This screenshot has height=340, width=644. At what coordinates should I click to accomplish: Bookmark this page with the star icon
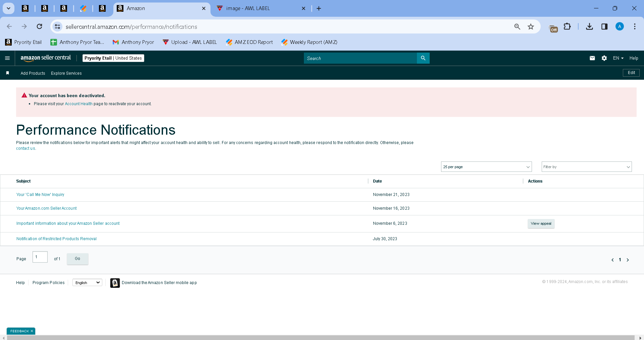click(x=531, y=26)
